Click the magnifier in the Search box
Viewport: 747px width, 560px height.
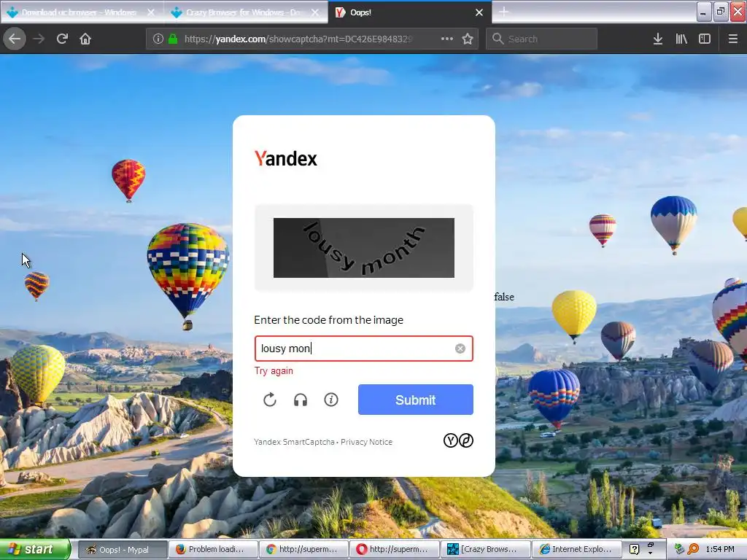[x=498, y=39]
